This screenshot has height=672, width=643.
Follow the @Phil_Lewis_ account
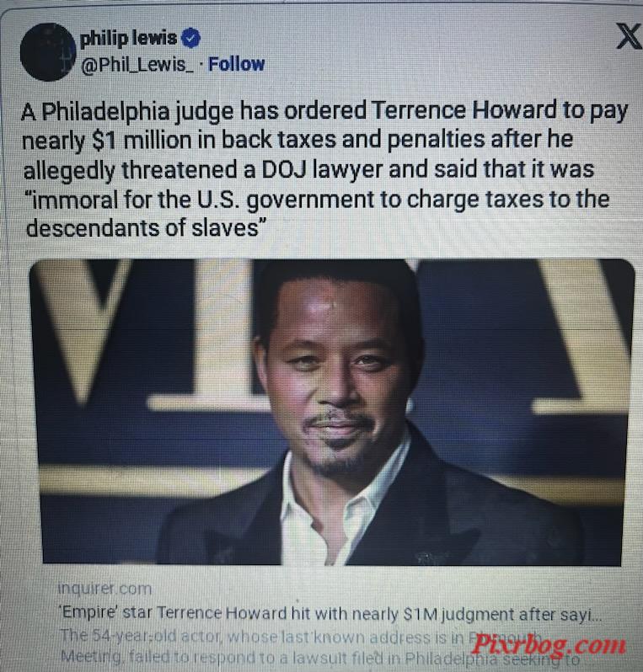pyautogui.click(x=236, y=64)
